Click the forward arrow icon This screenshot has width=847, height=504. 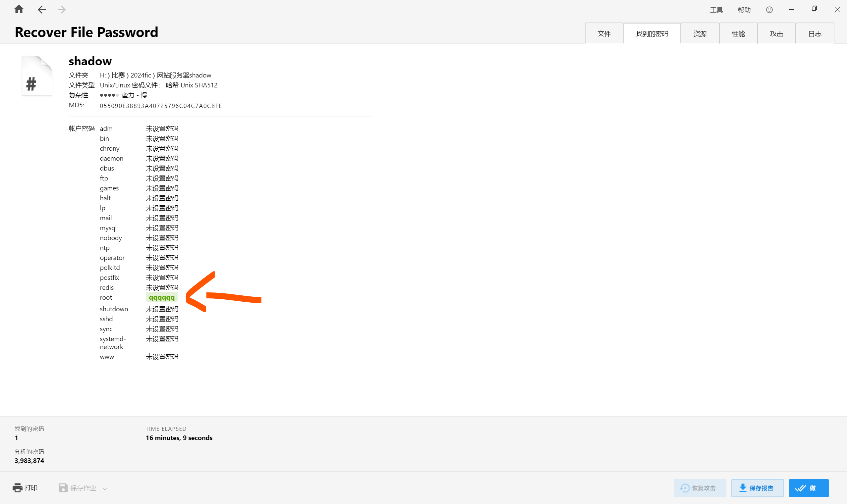pyautogui.click(x=62, y=10)
